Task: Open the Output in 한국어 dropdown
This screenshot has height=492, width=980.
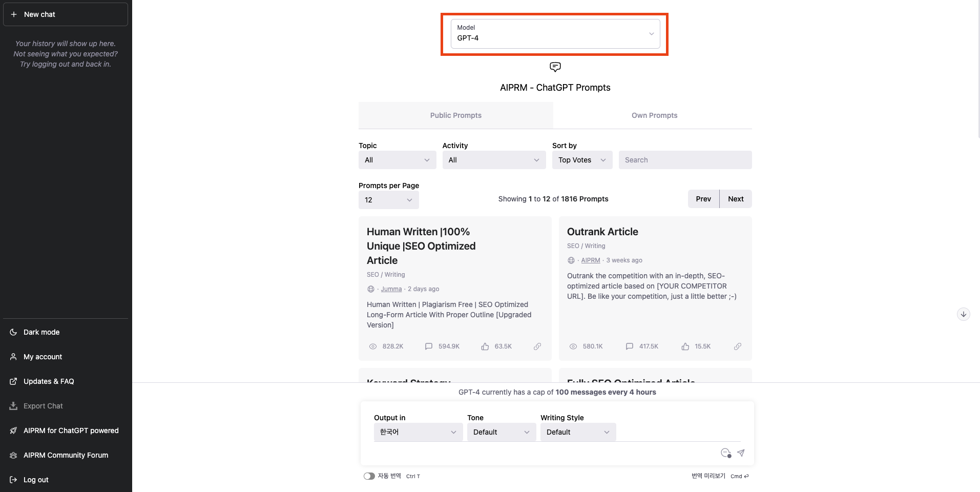Action: click(418, 432)
